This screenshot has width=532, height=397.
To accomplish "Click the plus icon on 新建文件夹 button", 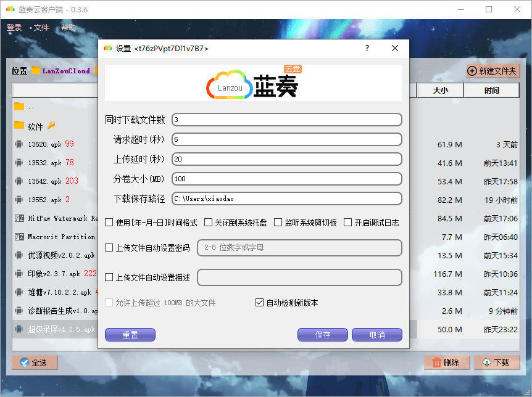I will (x=471, y=70).
